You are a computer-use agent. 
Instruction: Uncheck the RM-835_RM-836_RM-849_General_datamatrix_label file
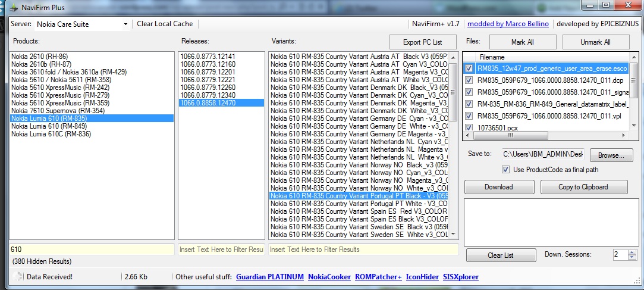pyautogui.click(x=469, y=104)
